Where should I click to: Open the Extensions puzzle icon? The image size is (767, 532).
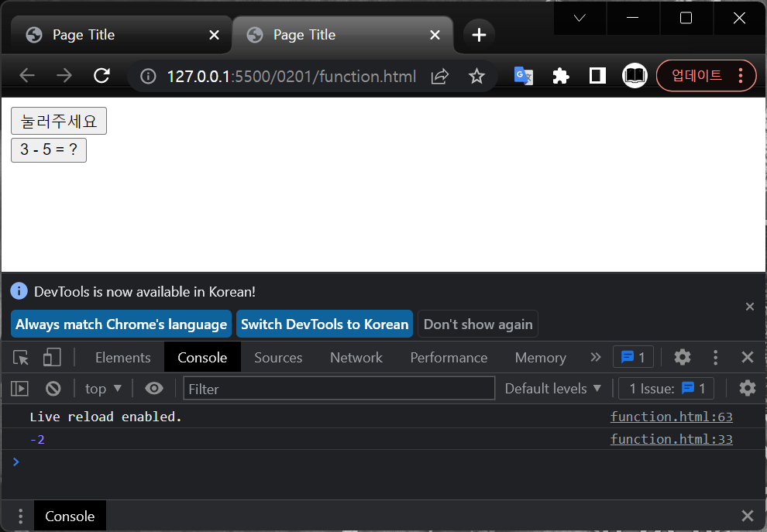(x=561, y=76)
